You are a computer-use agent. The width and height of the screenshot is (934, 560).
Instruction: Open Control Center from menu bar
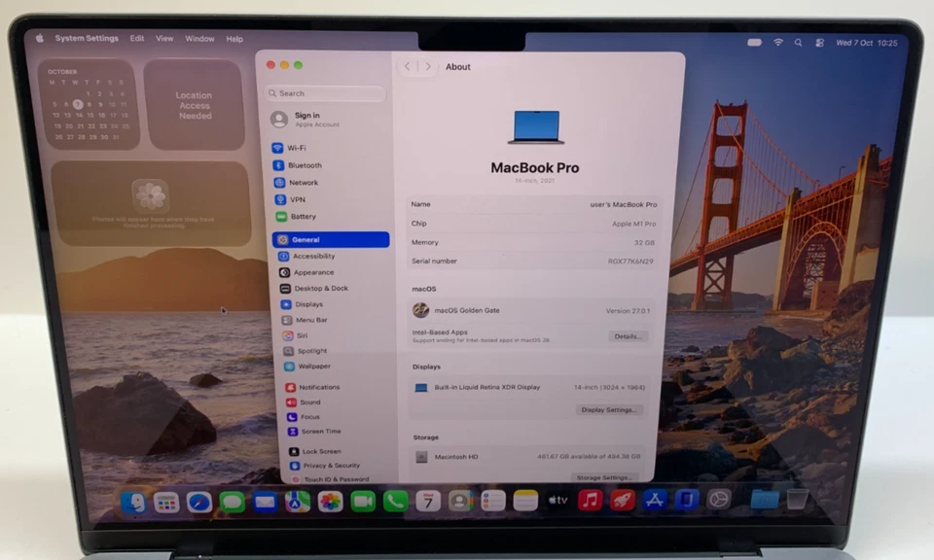[819, 43]
